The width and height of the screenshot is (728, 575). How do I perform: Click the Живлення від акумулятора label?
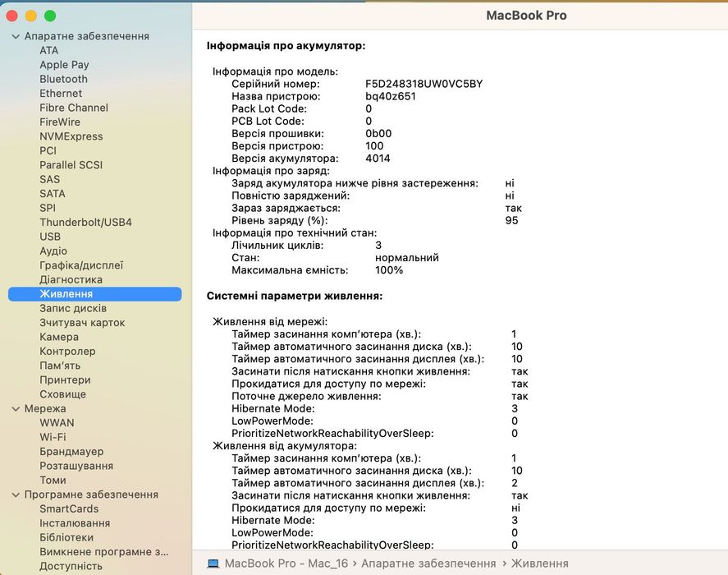pos(285,446)
